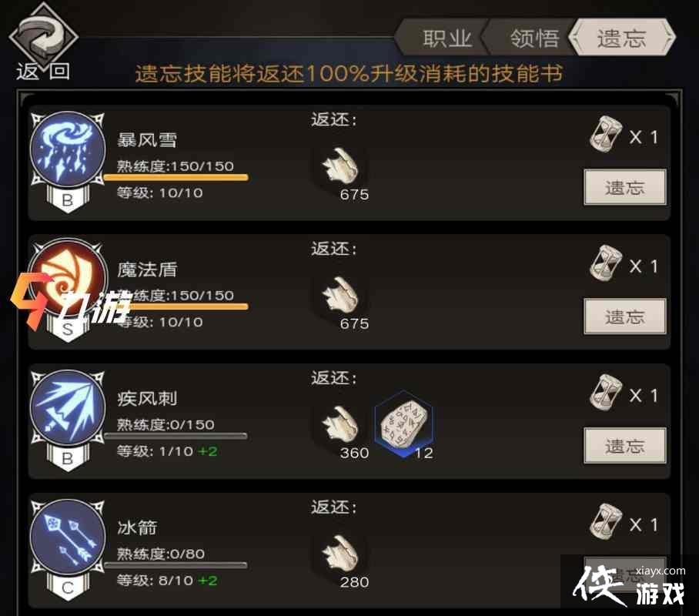
Task: Select the 冰箭 ice arrow skill icon
Action: [67, 537]
